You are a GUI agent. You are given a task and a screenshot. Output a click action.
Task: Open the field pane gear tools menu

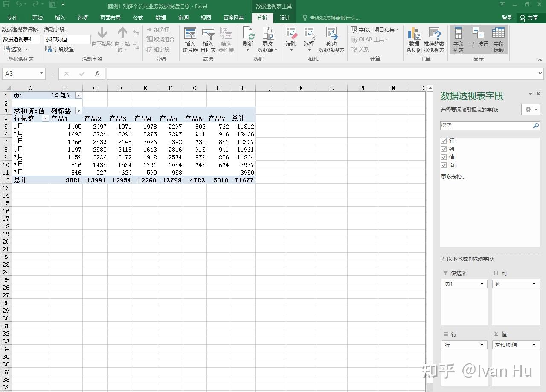(x=530, y=110)
